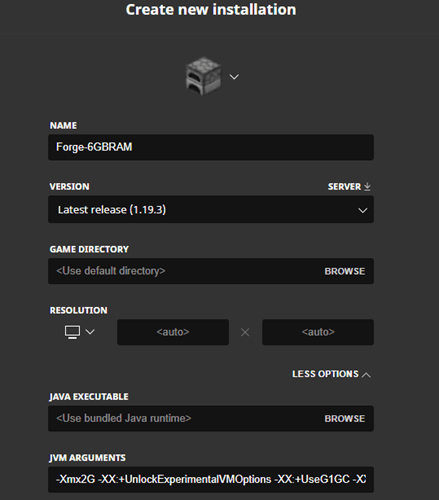Click the upward chevron beside LESS OPTIONS
This screenshot has width=439, height=500.
coord(366,375)
